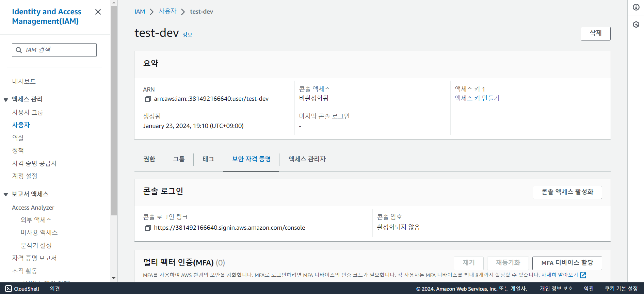Click the sidebar scroll-up arrow
This screenshot has width=644, height=294.
click(x=114, y=2)
